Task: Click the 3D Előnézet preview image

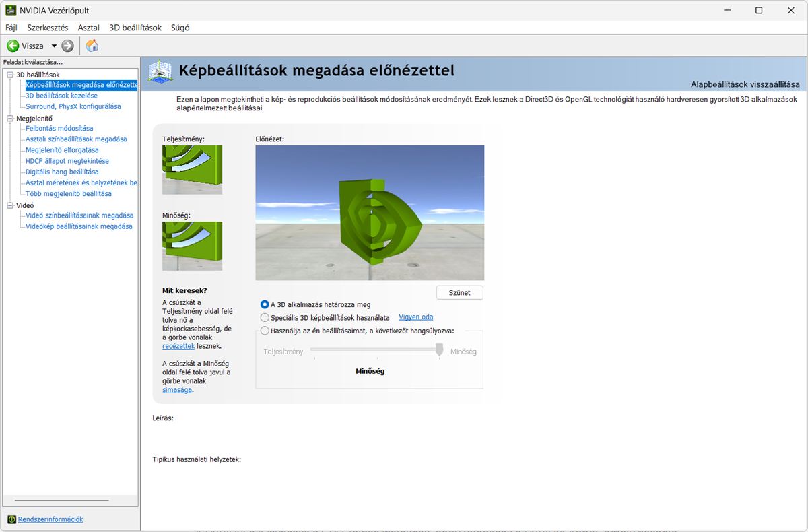Action: coord(370,213)
